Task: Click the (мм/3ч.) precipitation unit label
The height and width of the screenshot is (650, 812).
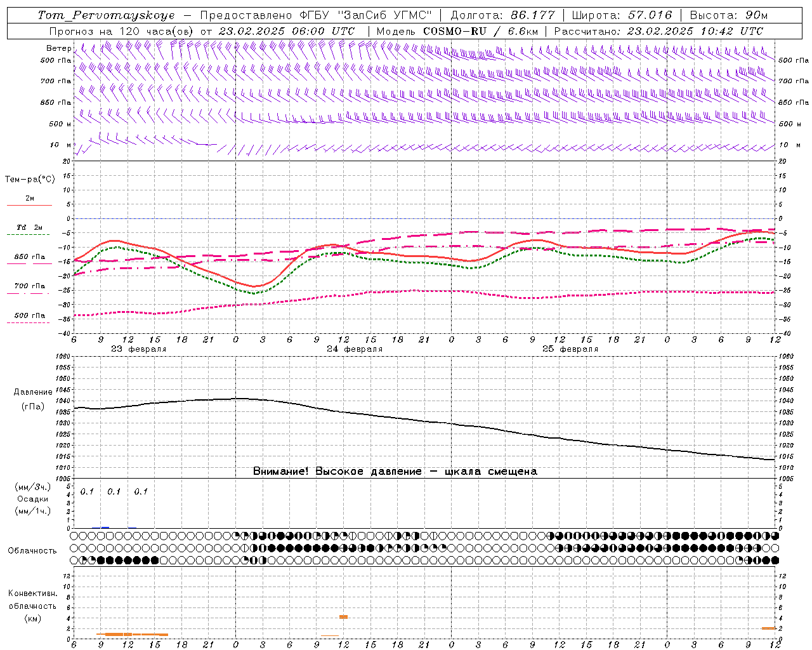Action: [x=33, y=487]
